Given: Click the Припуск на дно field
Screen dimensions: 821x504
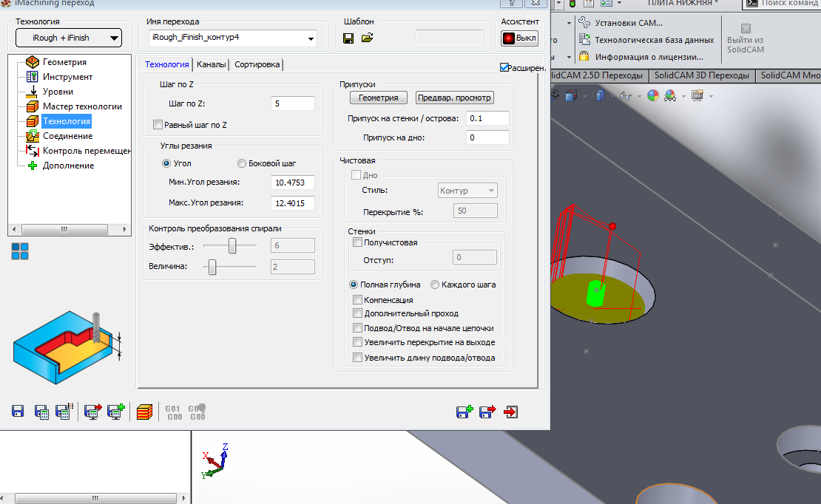Looking at the screenshot, I should pyautogui.click(x=487, y=137).
